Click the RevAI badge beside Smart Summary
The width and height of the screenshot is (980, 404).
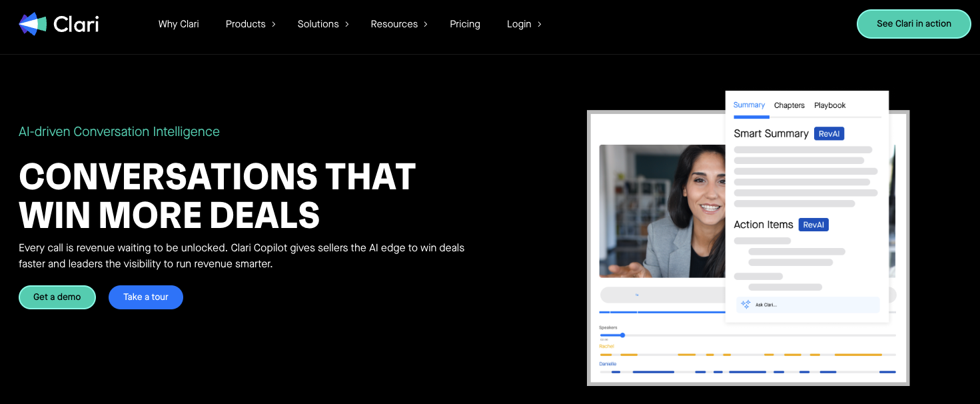[829, 133]
